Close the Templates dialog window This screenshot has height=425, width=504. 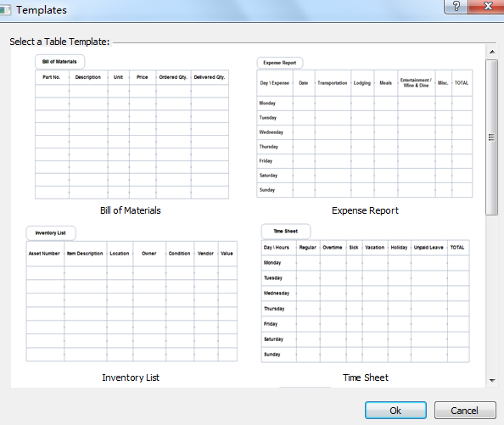tap(487, 6)
